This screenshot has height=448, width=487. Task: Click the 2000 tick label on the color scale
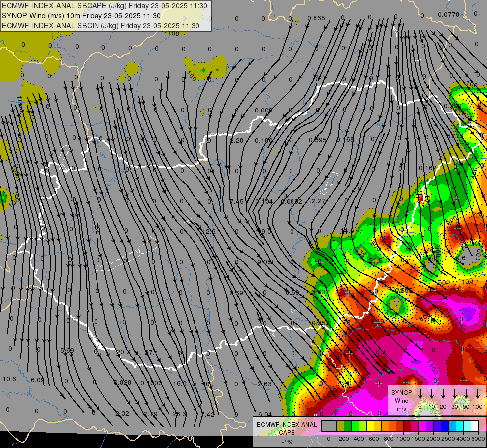click(x=433, y=439)
